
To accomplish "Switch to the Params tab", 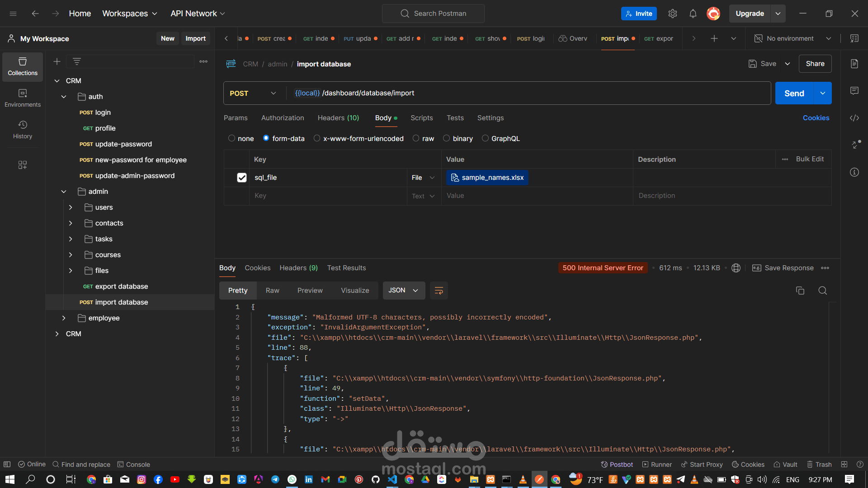I will [236, 118].
